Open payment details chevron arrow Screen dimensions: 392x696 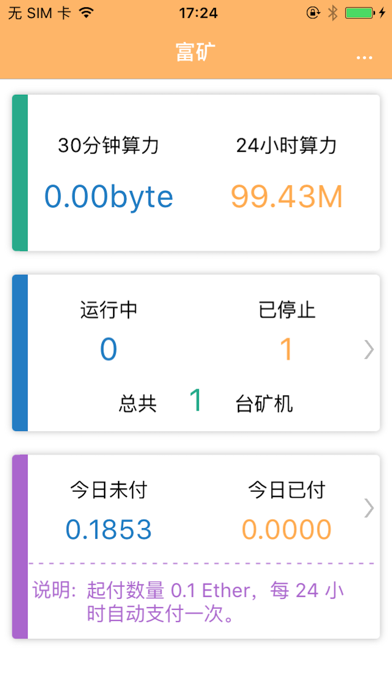point(369,508)
